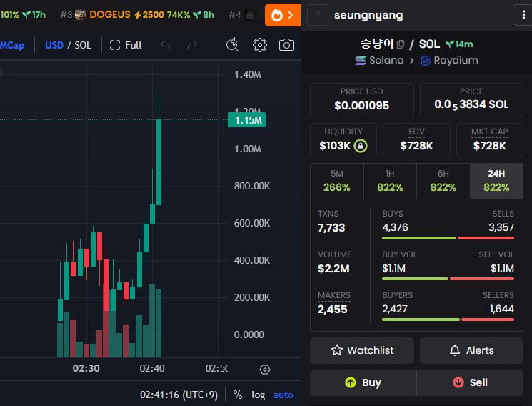This screenshot has width=532, height=406.
Task: Click the 0.0₅3834 SOL price box
Action: tap(471, 100)
